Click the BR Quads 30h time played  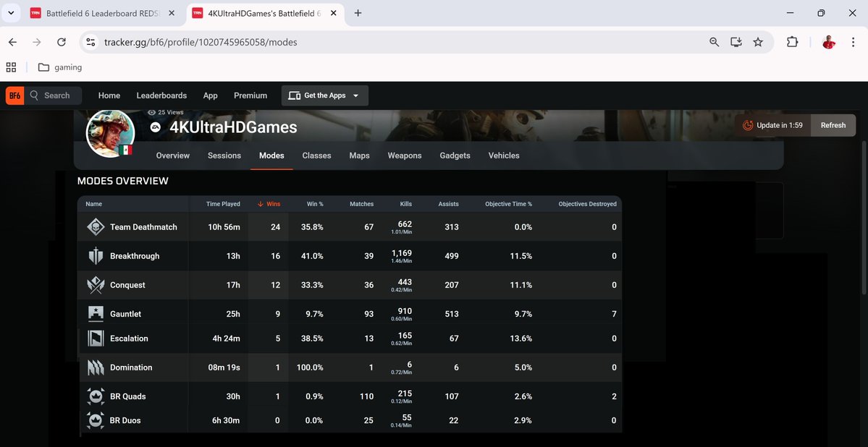233,396
